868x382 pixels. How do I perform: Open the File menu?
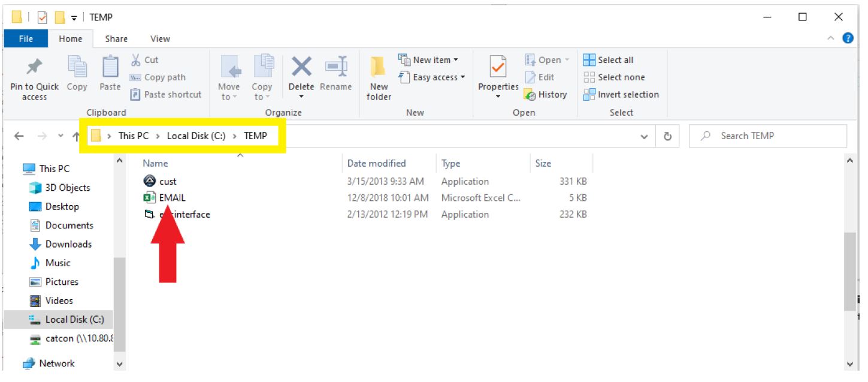[x=26, y=39]
